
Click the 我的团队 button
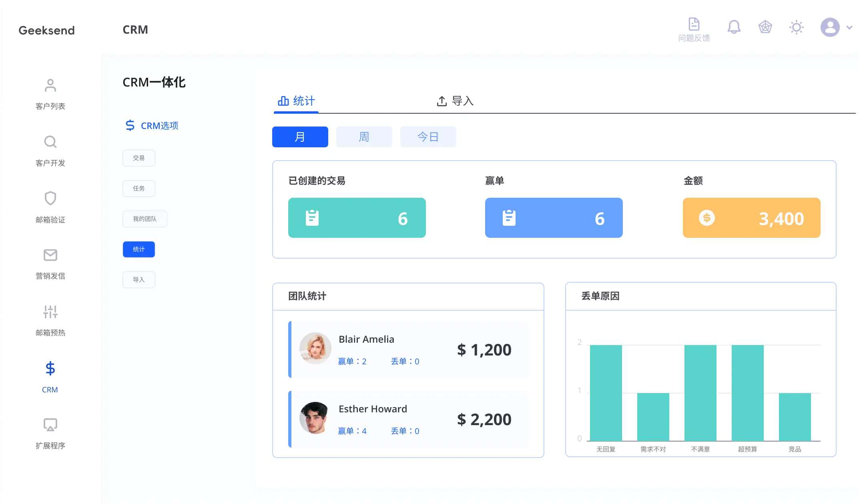pyautogui.click(x=145, y=219)
